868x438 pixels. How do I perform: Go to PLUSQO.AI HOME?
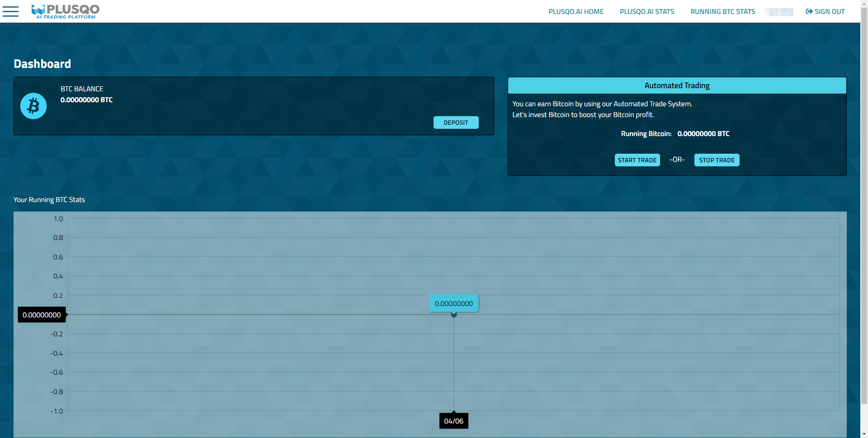576,12
